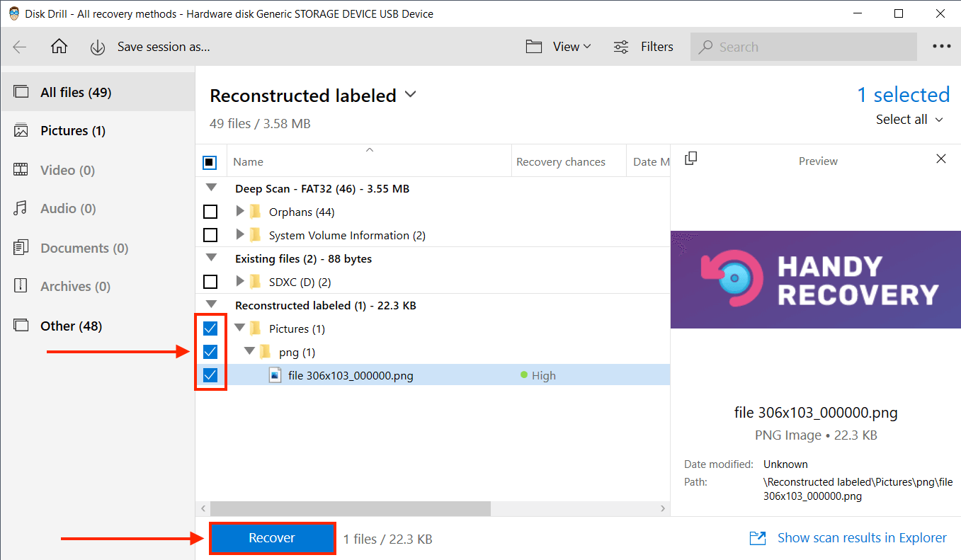Click the scrollbar right arrow
This screenshot has width=961, height=560.
(x=663, y=508)
